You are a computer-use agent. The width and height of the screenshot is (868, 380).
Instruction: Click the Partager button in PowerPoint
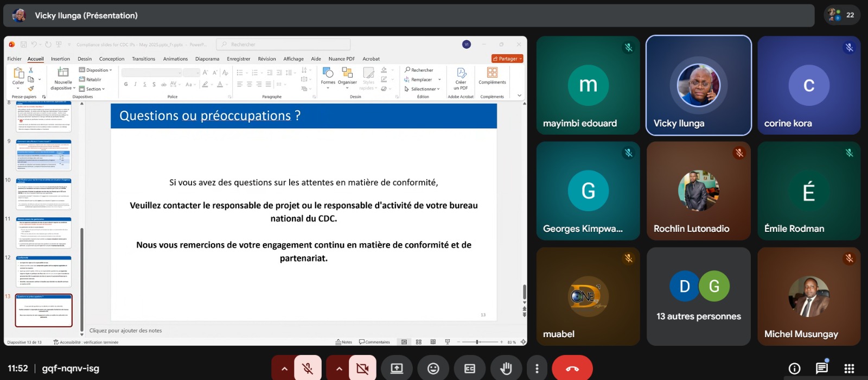(507, 59)
